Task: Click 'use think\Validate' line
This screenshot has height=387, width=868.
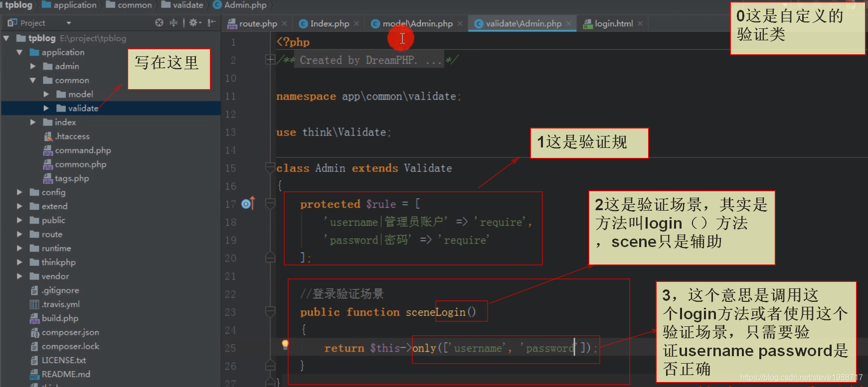Action: pyautogui.click(x=333, y=132)
